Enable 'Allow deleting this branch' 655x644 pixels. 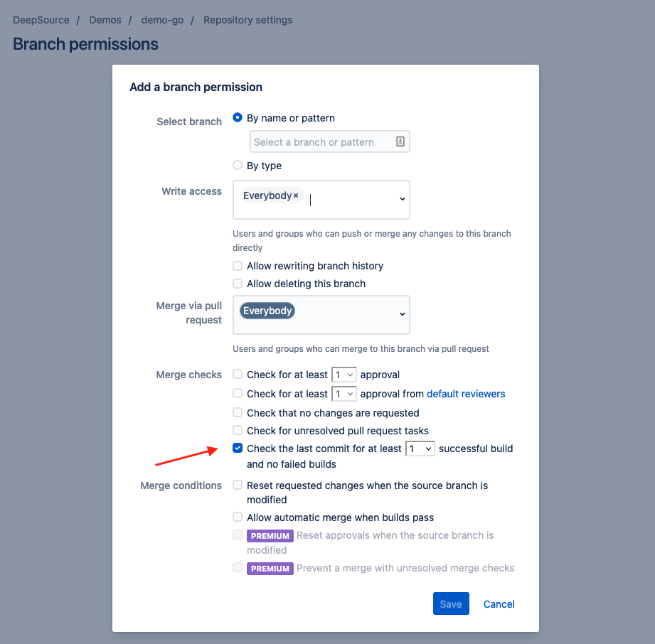click(x=237, y=284)
